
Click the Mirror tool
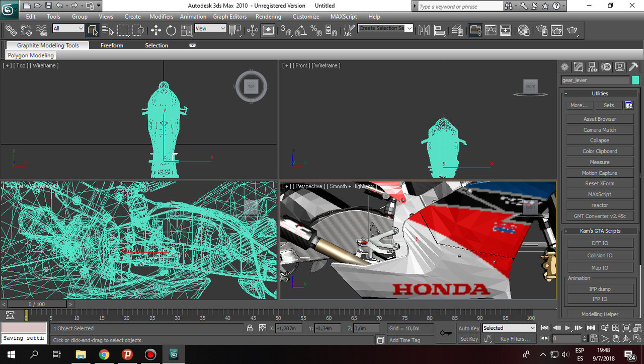coord(424,30)
